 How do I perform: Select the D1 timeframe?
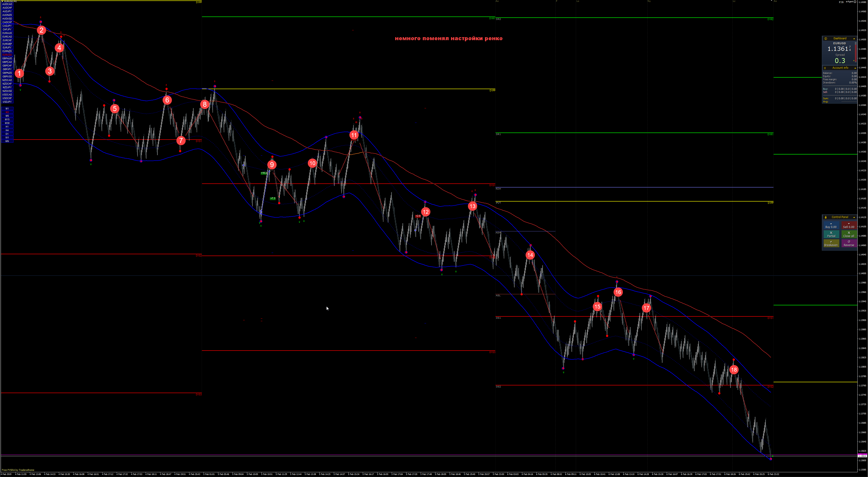click(x=7, y=134)
